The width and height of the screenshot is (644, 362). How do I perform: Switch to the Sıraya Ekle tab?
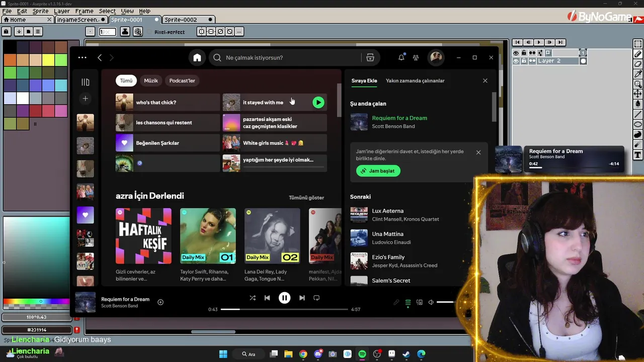click(364, 80)
